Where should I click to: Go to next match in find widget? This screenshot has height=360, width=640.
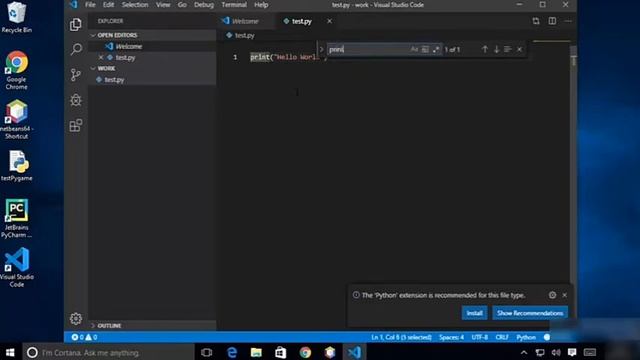[496, 49]
